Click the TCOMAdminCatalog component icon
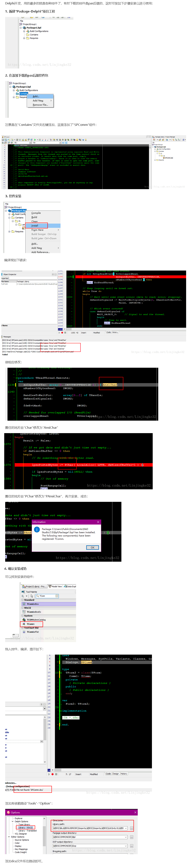Screen dimensions: 189x868 pyautogui.click(x=24, y=620)
